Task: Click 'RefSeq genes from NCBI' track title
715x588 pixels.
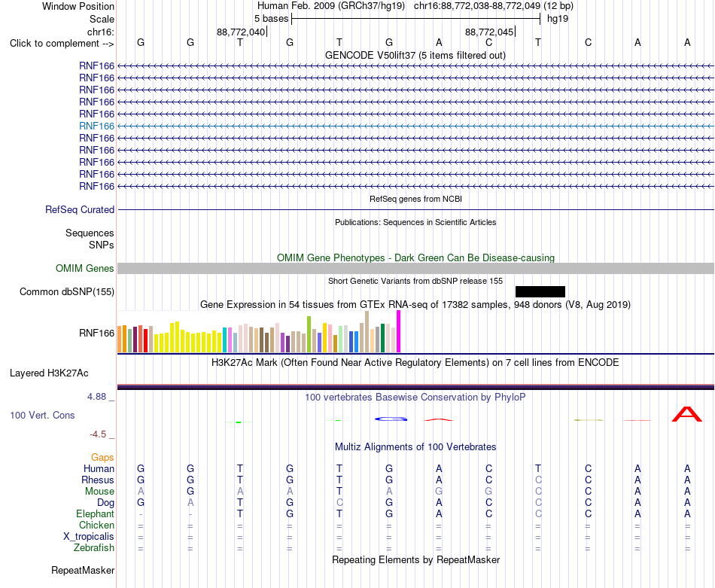Action: pos(415,199)
